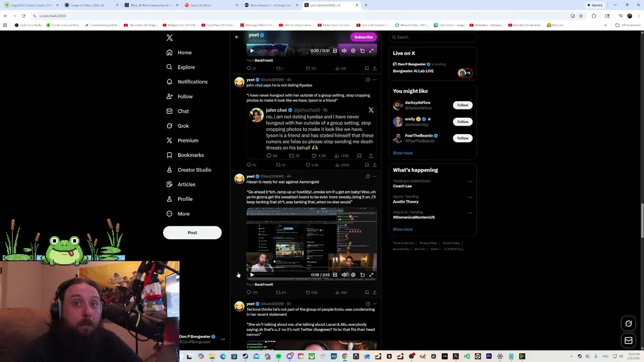
Task: Open the Austin Theory trending topic
Action: tap(406, 202)
